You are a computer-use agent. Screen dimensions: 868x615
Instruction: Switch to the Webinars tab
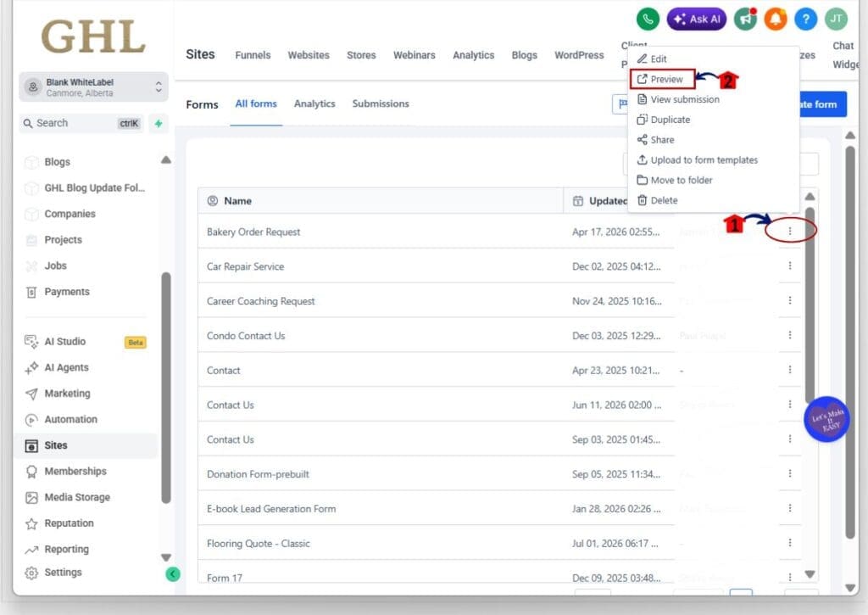pos(414,55)
